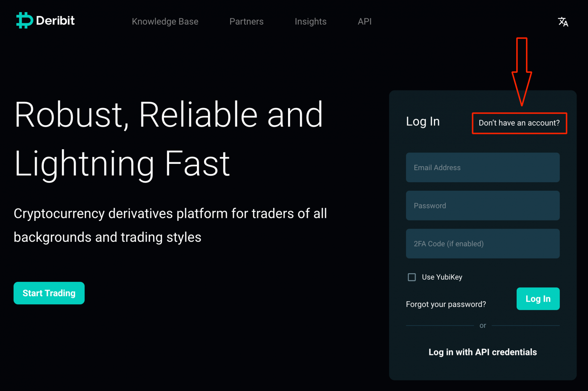The image size is (588, 391).
Task: Navigate to the Partners section
Action: pos(246,22)
